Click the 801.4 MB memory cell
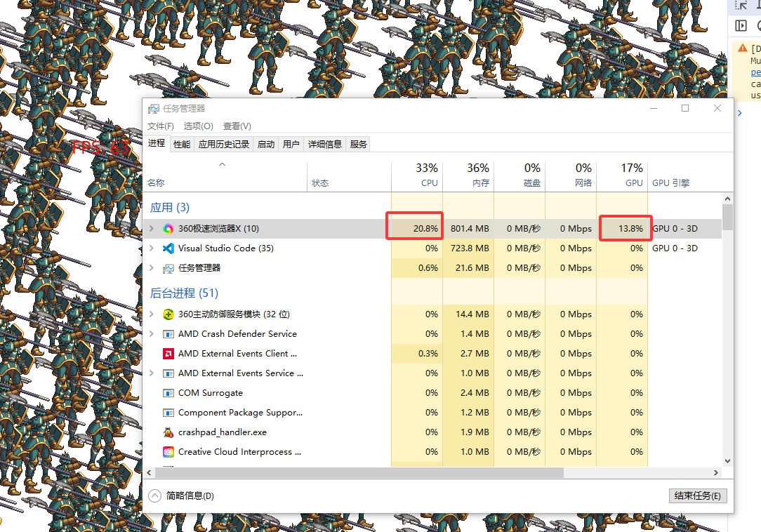 469,229
